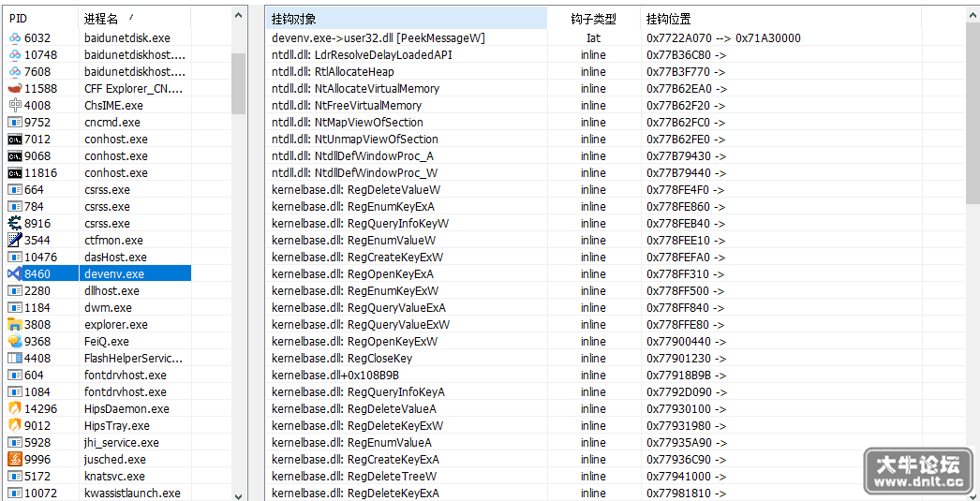Select the RegEnumKeyExA hook entry
This screenshot has width=980, height=501.
pos(616,207)
